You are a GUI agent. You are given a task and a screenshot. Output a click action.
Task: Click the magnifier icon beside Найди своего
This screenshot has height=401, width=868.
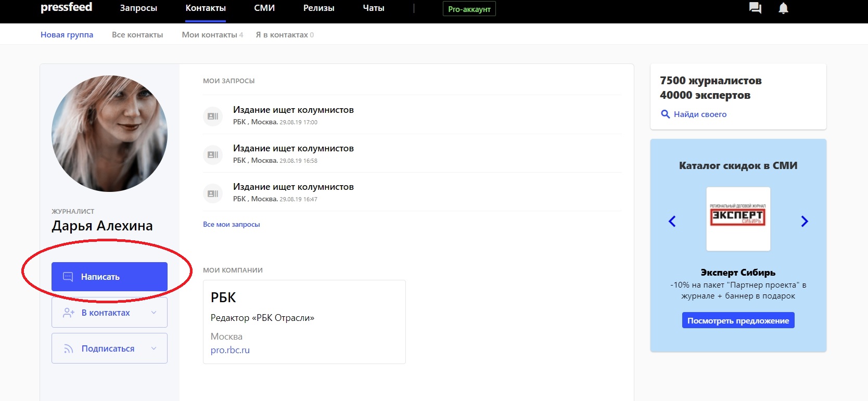coord(665,114)
